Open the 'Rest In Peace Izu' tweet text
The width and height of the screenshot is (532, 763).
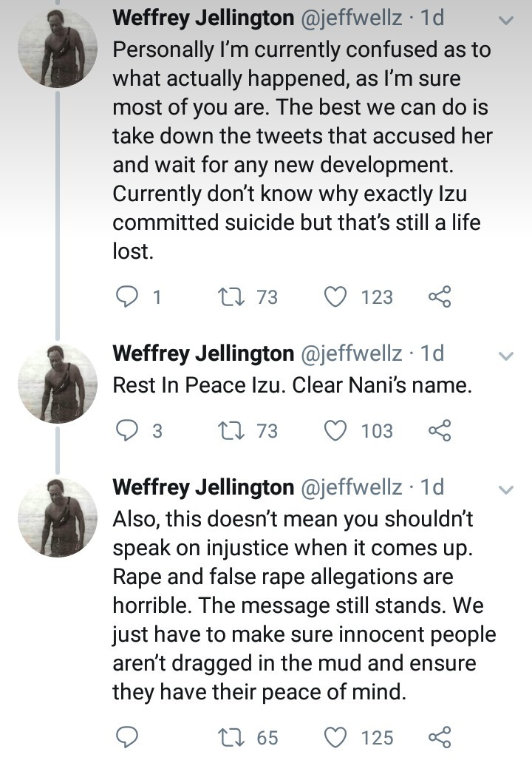(292, 385)
